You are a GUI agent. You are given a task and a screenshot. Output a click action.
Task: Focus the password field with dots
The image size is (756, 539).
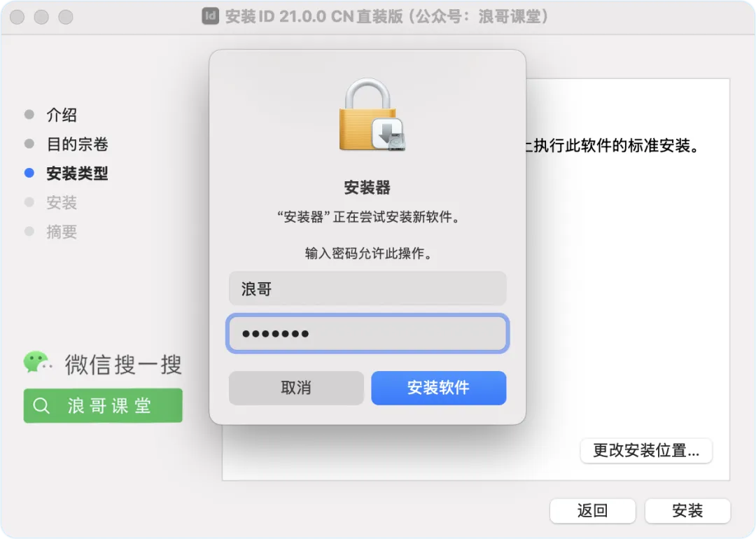pos(367,333)
